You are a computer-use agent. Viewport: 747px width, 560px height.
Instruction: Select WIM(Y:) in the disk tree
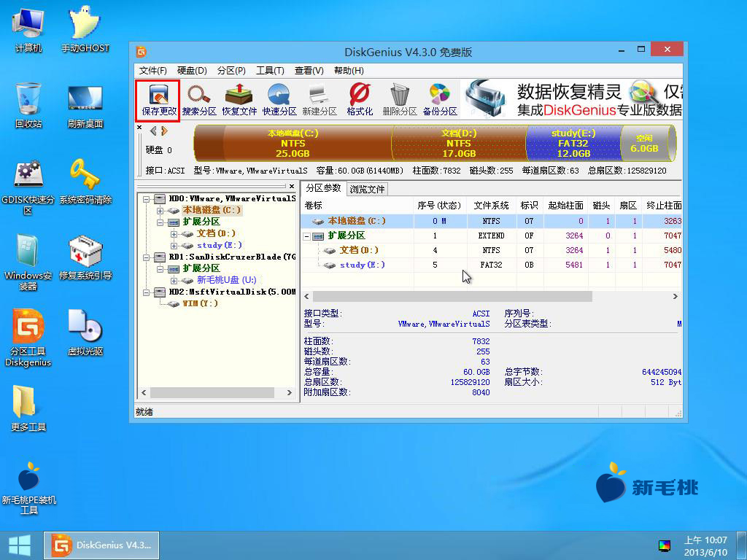(x=200, y=303)
